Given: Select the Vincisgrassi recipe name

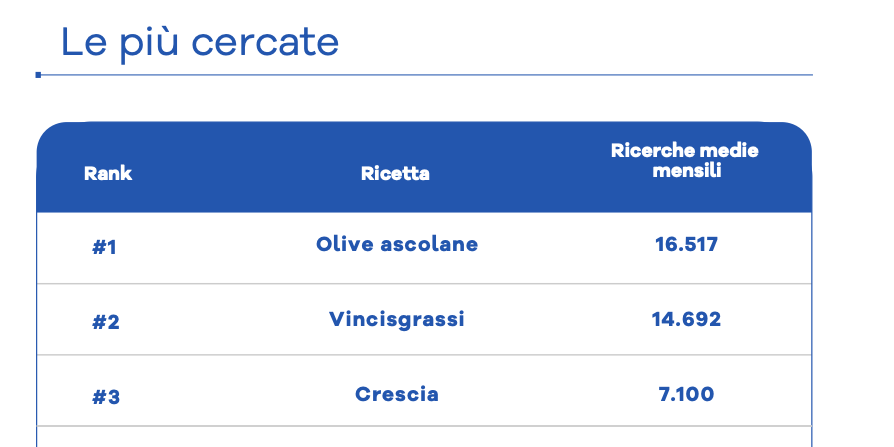Looking at the screenshot, I should click(397, 319).
